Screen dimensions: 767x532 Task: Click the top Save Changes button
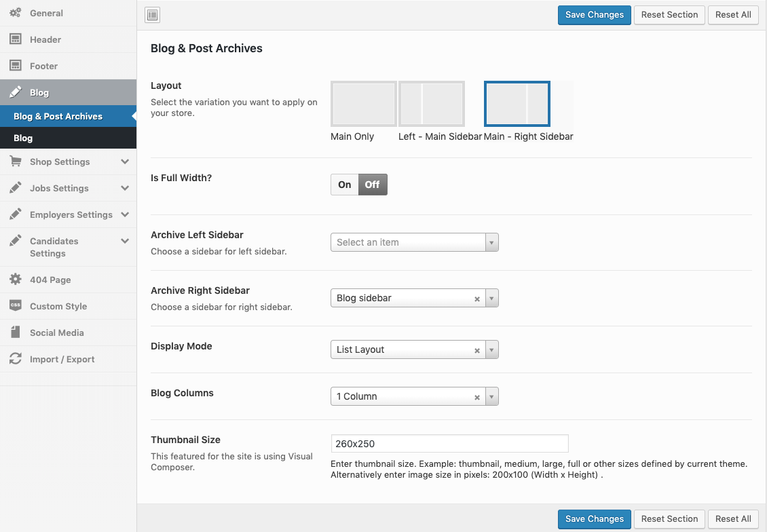click(594, 15)
